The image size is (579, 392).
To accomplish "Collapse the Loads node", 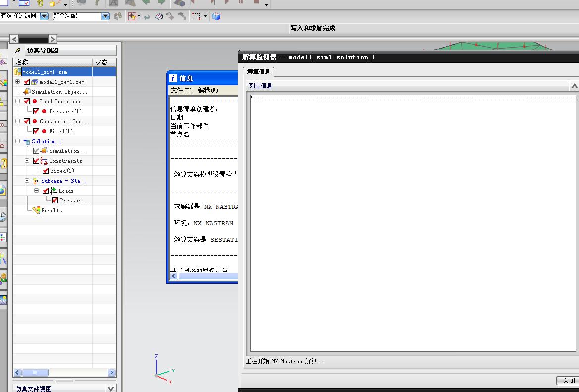I will (x=36, y=191).
